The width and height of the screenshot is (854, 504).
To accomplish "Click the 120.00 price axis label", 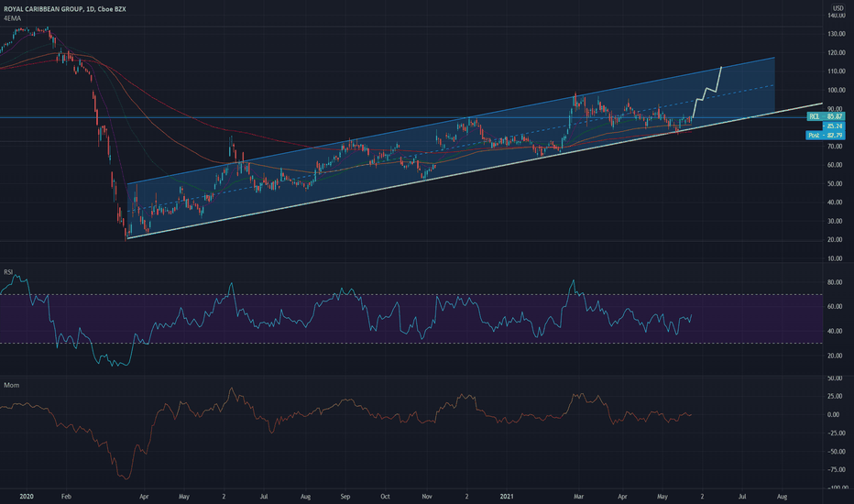I will [x=836, y=53].
